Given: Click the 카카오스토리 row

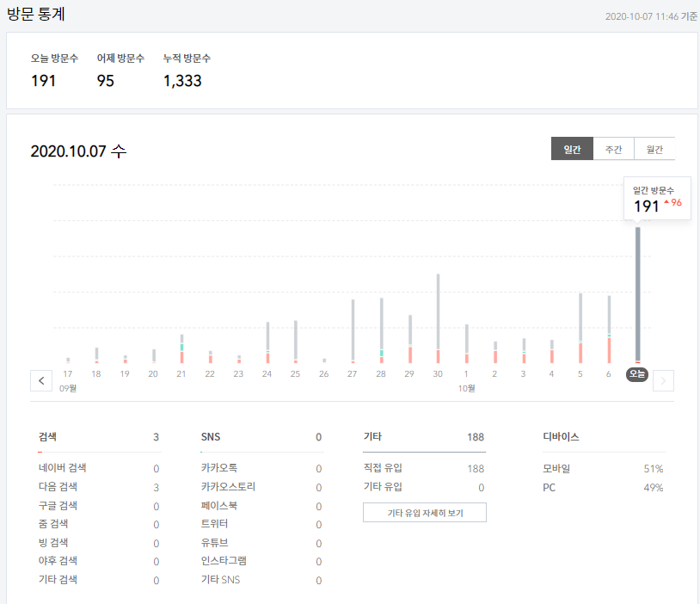Looking at the screenshot, I should coord(261,487).
